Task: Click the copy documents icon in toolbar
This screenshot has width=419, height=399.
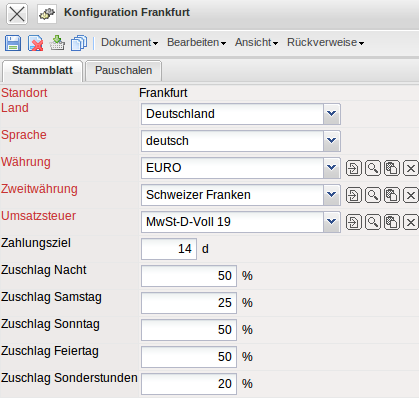Action: (79, 43)
